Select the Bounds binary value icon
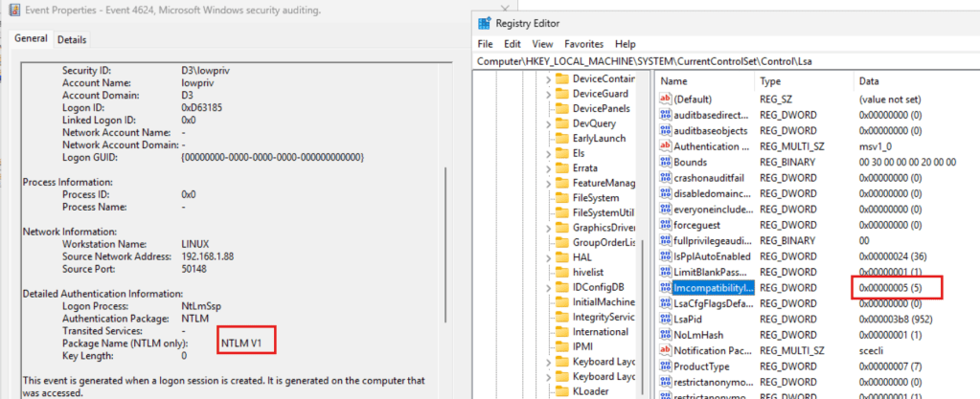 (x=665, y=162)
